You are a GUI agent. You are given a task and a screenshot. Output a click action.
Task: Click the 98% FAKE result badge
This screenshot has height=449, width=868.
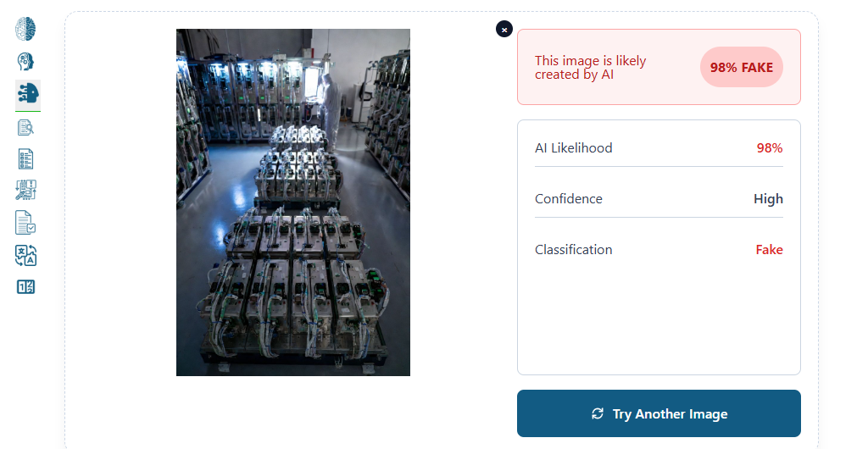(x=741, y=68)
